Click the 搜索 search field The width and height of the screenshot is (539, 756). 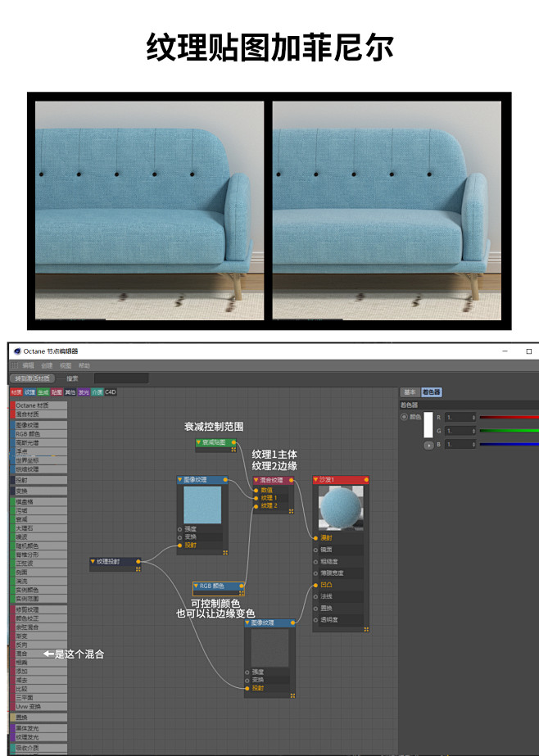121,378
